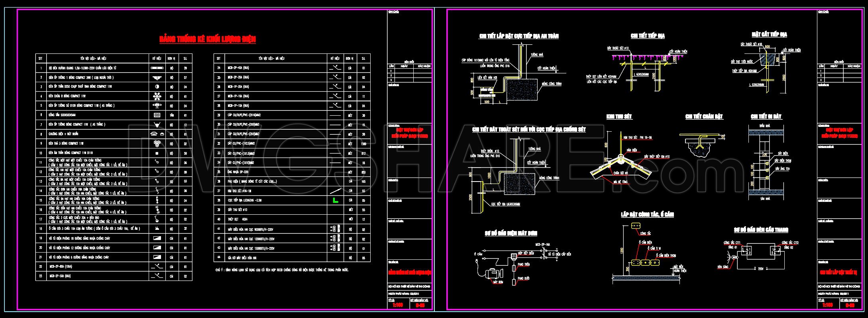Click the doorbell symbol in row 8

point(157,134)
